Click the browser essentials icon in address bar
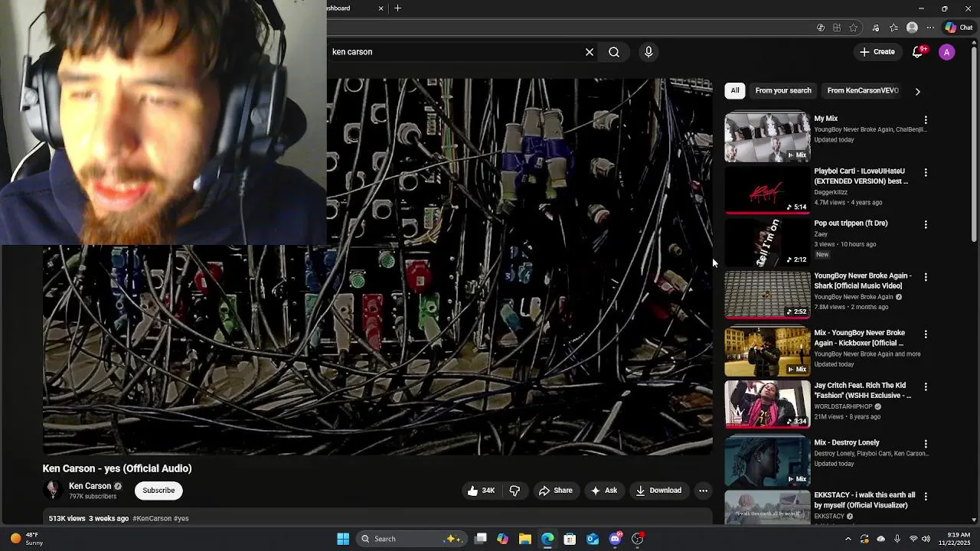This screenshot has height=551, width=980. tap(821, 28)
